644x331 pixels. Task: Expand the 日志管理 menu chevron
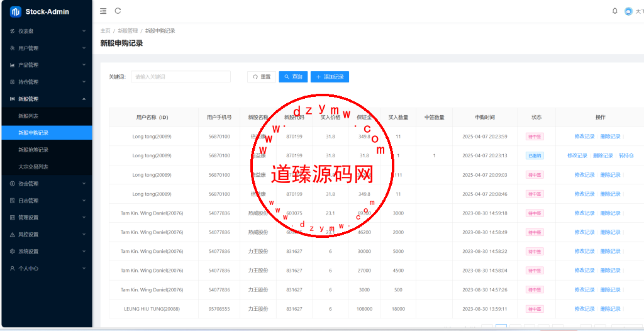[84, 201]
